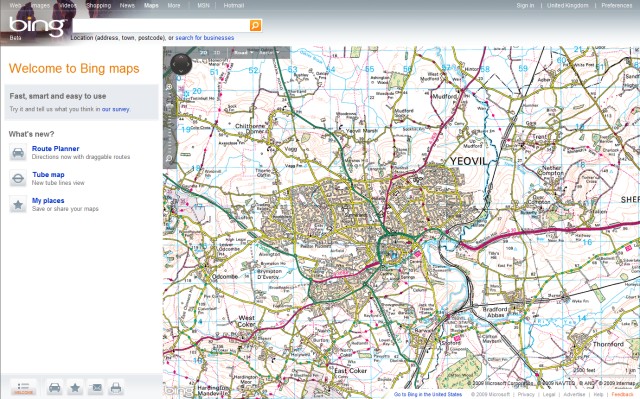Screen dimensions: 640x399
Task: Click East Coker label on the map
Action: 350,371
